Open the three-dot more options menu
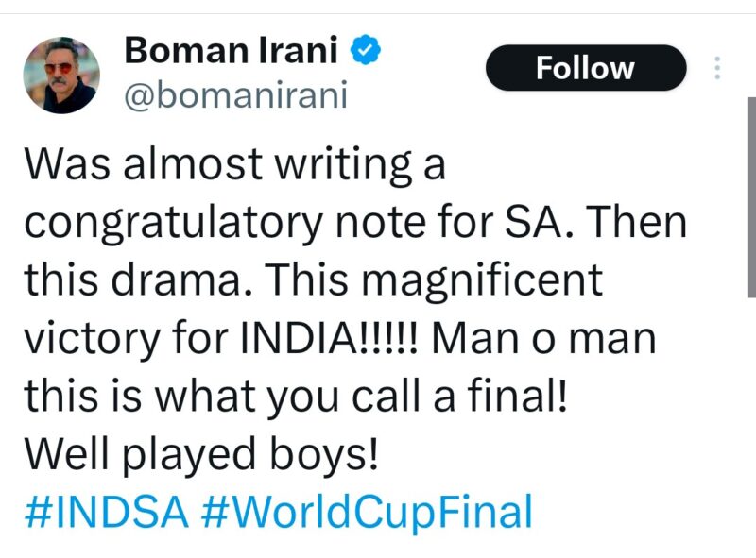 click(717, 68)
